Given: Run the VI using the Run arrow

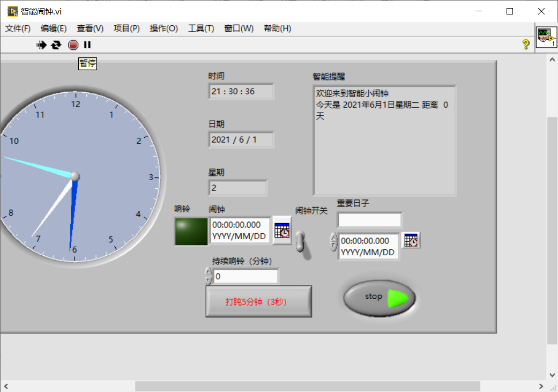Looking at the screenshot, I should (41, 45).
